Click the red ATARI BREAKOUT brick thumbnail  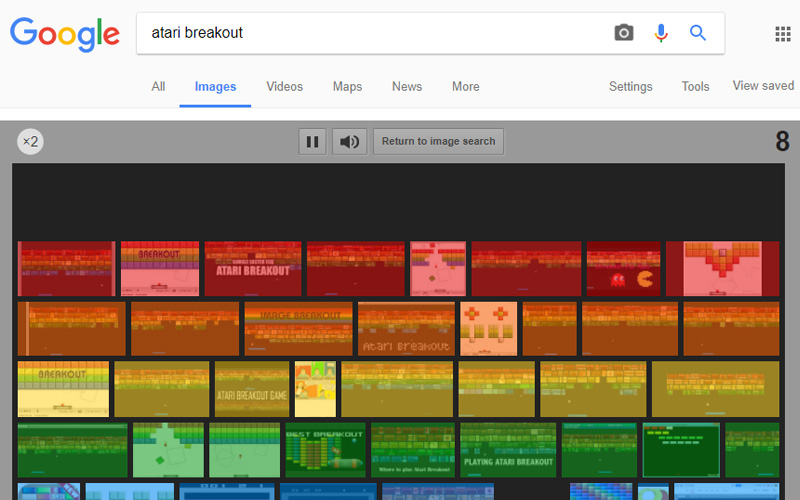tap(253, 268)
